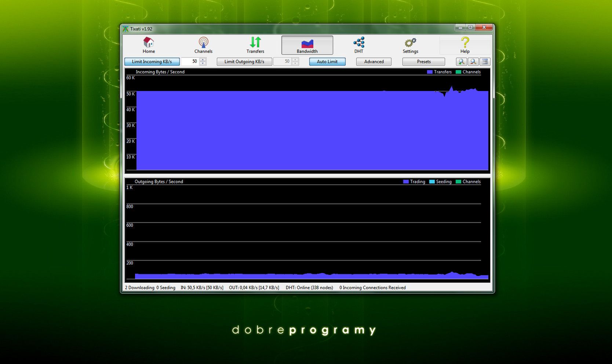Click the incoming limit field showing 50
612x364 pixels.
pos(190,62)
